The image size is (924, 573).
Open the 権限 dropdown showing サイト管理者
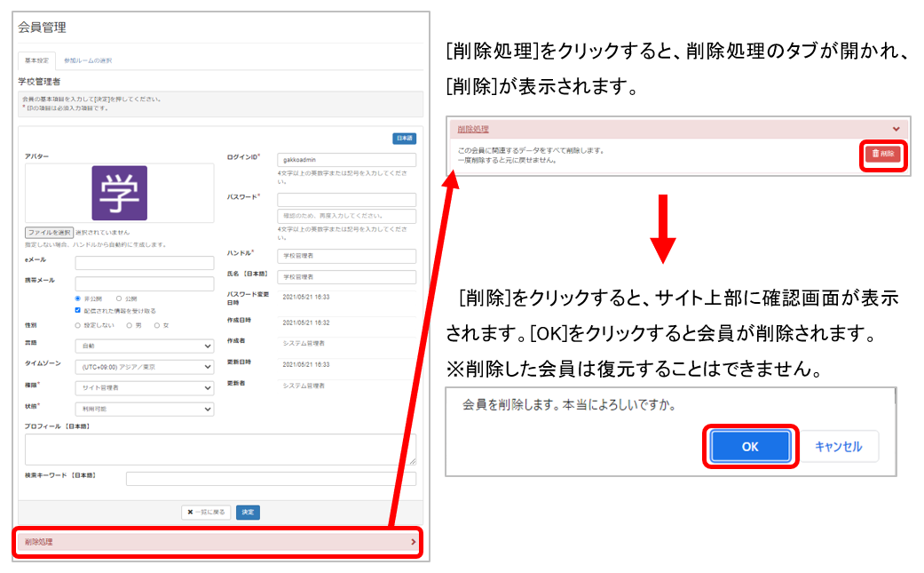click(144, 387)
